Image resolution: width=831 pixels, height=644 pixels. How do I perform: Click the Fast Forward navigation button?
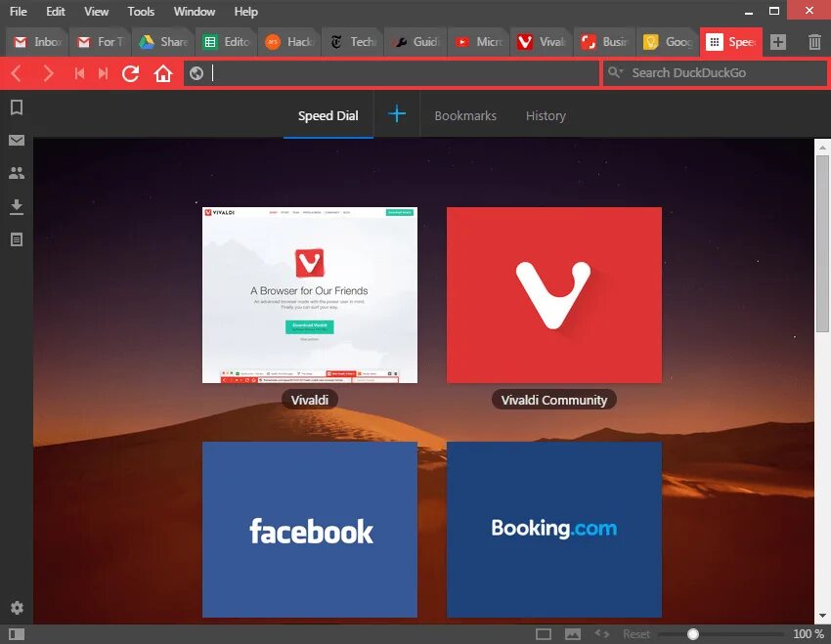click(x=104, y=73)
